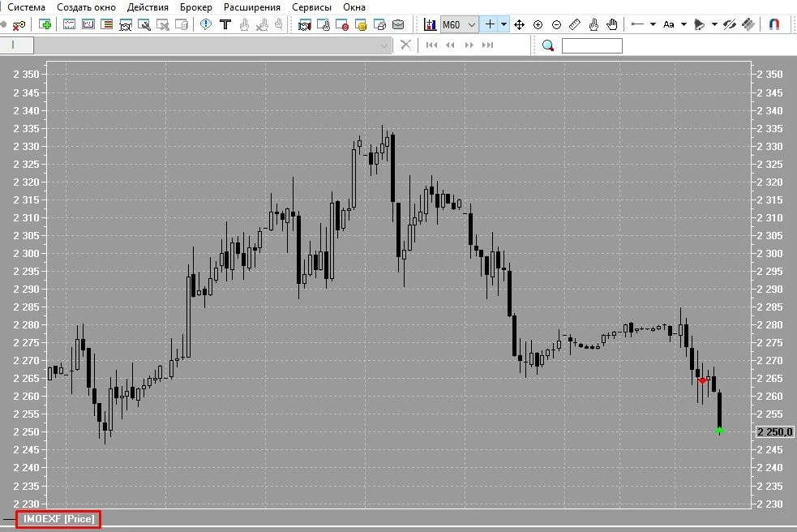The height and width of the screenshot is (532, 797).
Task: Open the Расширения menu
Action: [x=252, y=7]
